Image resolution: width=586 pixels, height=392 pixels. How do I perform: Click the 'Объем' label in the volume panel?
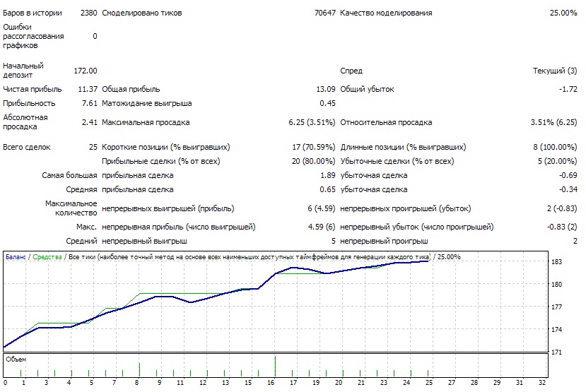coord(16,360)
